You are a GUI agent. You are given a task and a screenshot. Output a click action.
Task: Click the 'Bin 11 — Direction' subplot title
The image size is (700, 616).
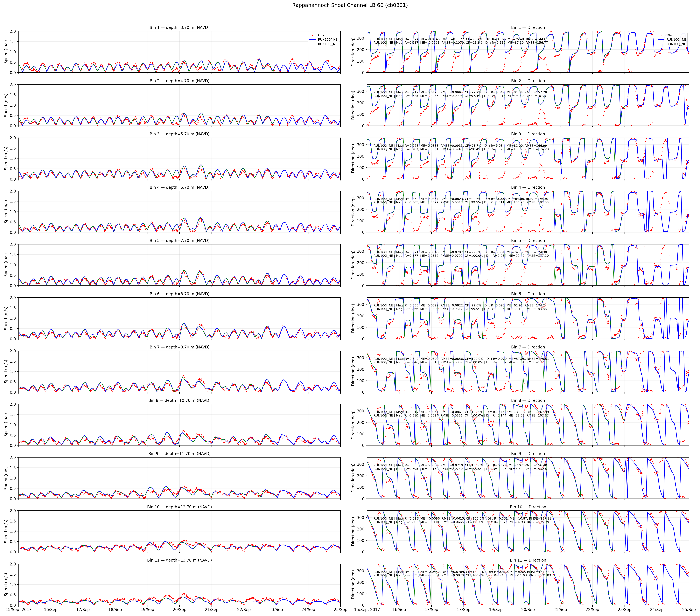click(528, 560)
